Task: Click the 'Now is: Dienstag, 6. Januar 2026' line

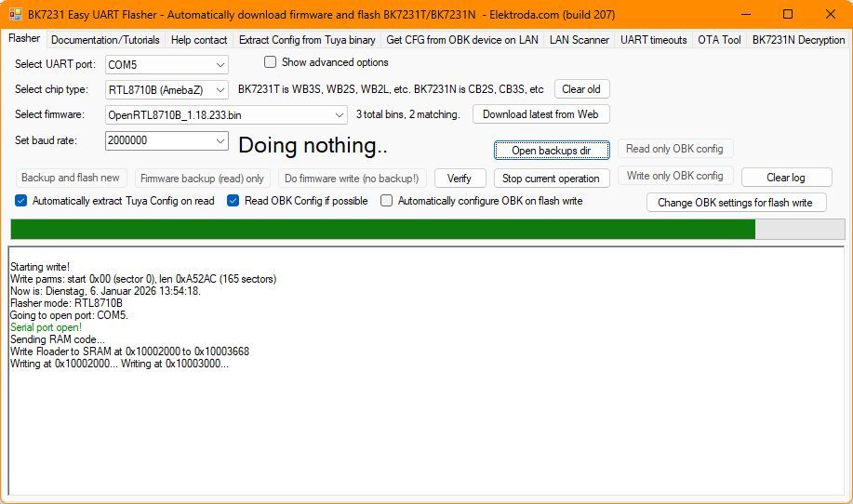Action: [x=105, y=291]
